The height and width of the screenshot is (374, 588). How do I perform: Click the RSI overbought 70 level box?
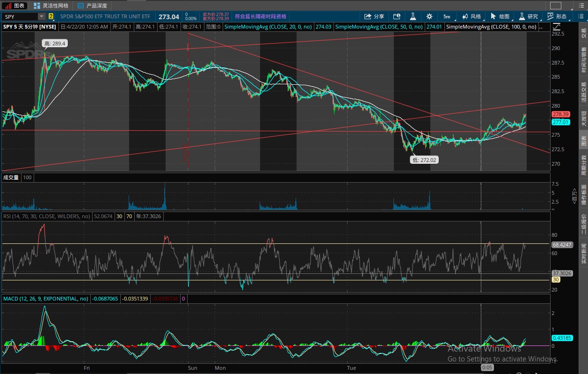point(129,216)
